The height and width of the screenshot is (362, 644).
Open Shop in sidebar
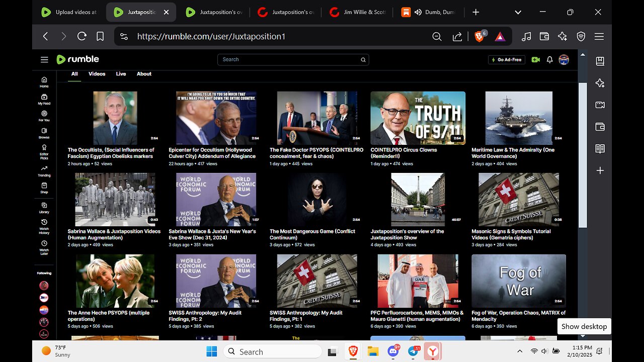pos(44,188)
